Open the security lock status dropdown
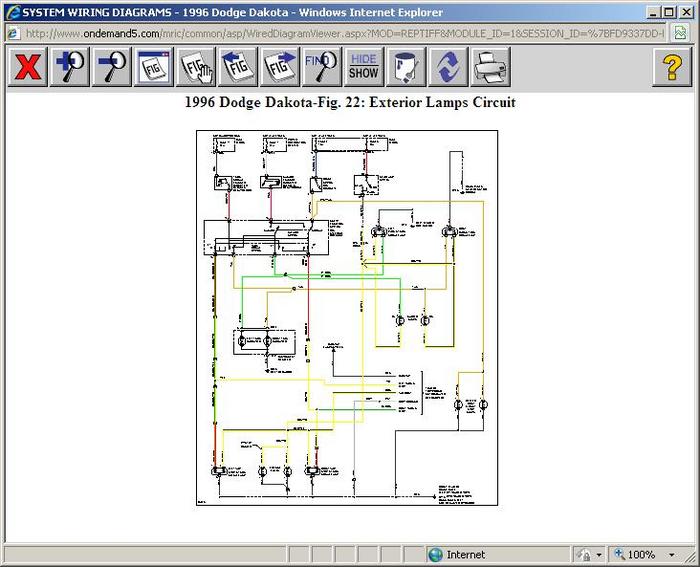700x567 pixels. pyautogui.click(x=599, y=555)
